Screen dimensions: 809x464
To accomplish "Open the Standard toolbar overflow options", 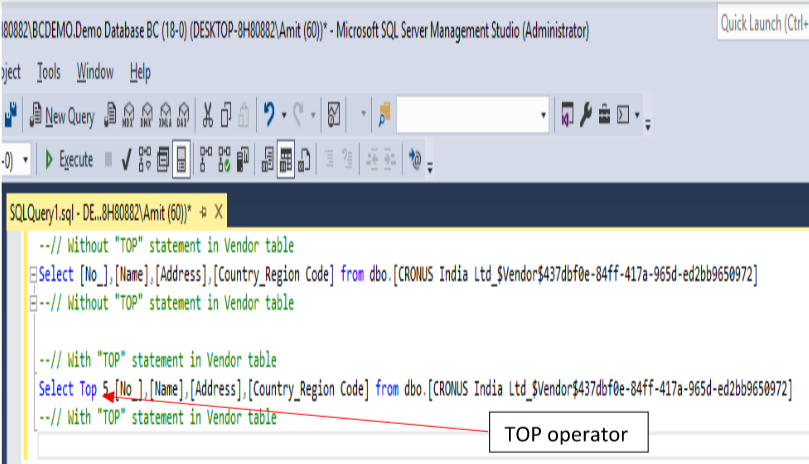I will (648, 124).
